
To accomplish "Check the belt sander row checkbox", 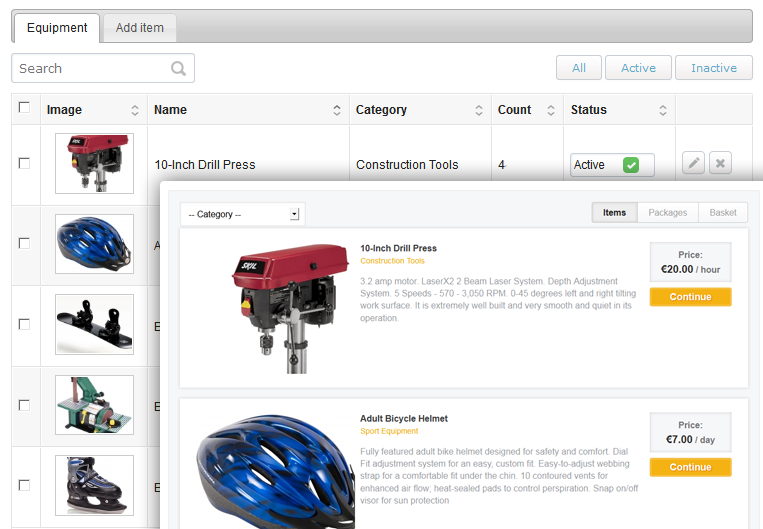I will [24, 405].
